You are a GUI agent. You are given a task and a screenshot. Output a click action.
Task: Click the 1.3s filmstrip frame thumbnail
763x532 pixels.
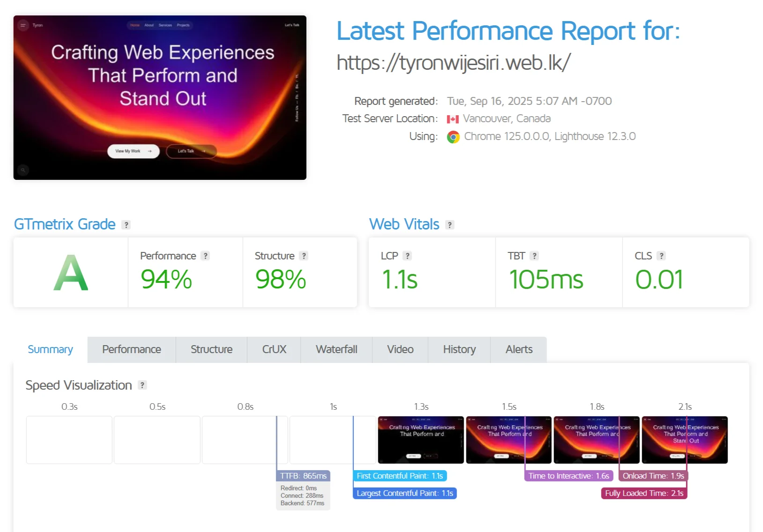[420, 440]
